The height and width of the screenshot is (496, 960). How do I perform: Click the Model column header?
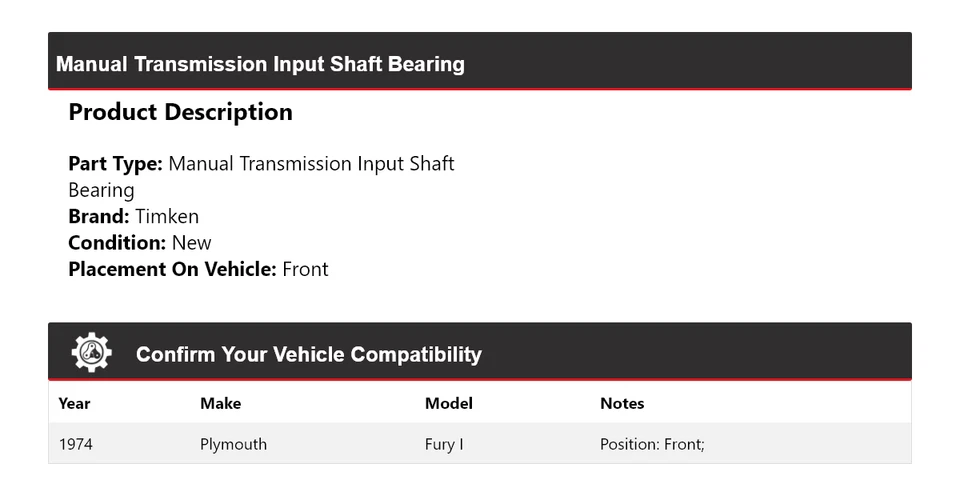448,403
